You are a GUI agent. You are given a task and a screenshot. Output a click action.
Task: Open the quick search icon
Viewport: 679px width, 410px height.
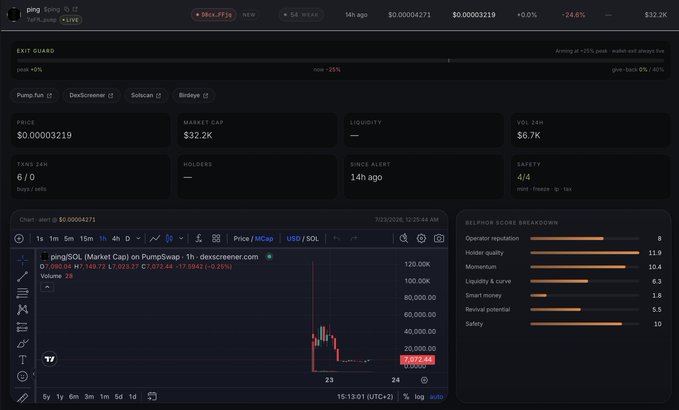(404, 239)
